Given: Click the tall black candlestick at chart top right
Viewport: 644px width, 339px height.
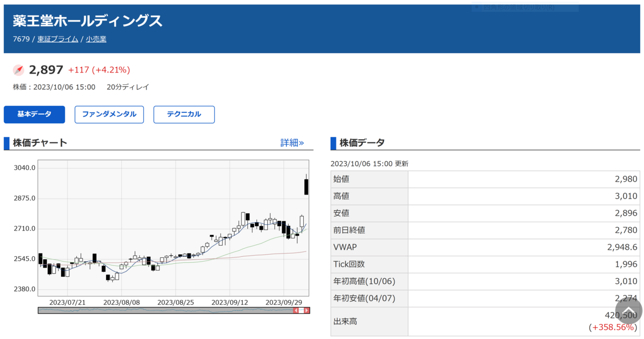Looking at the screenshot, I should [x=306, y=186].
